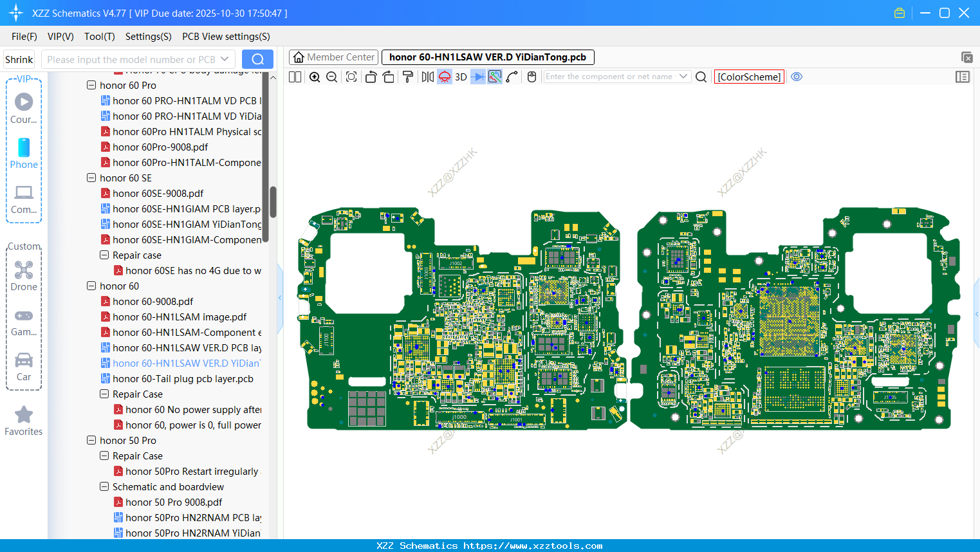
Task: Collapse the honor 60 SE tree node
Action: (x=91, y=178)
